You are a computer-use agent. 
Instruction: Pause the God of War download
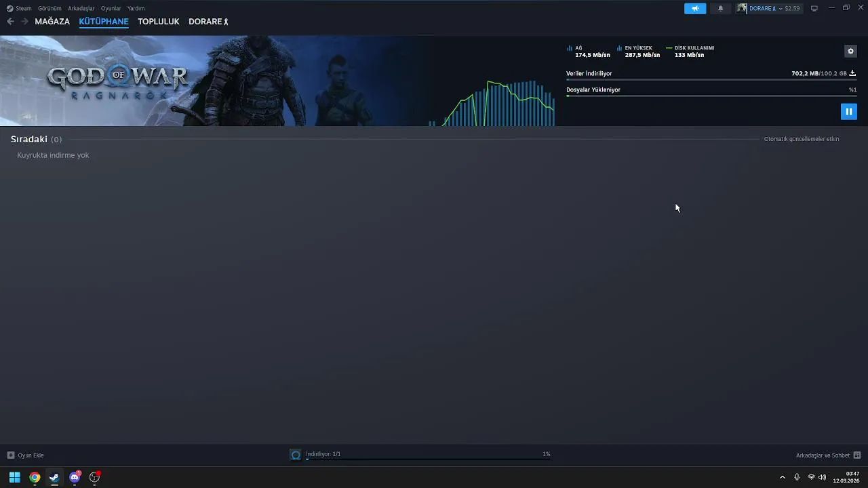(x=848, y=111)
